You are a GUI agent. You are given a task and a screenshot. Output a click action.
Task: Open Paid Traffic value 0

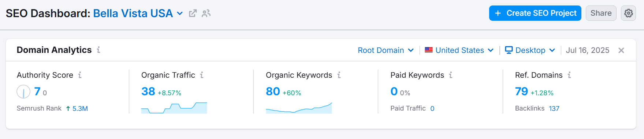click(432, 109)
